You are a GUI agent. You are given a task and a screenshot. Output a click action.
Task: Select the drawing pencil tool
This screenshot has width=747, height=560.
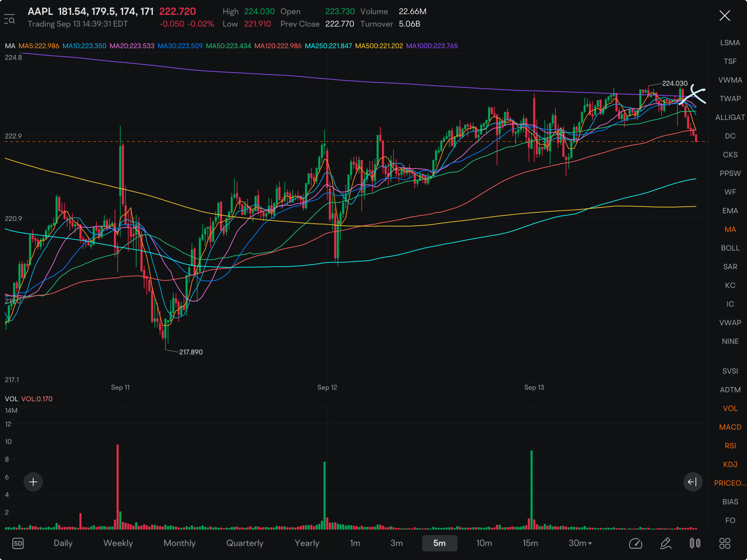[x=666, y=543]
